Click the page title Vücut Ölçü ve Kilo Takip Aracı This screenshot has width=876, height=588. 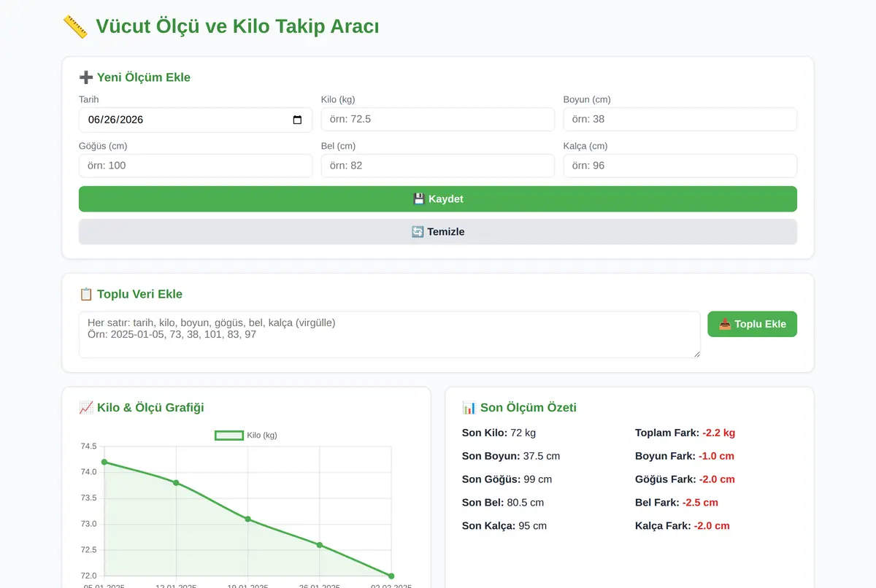237,27
